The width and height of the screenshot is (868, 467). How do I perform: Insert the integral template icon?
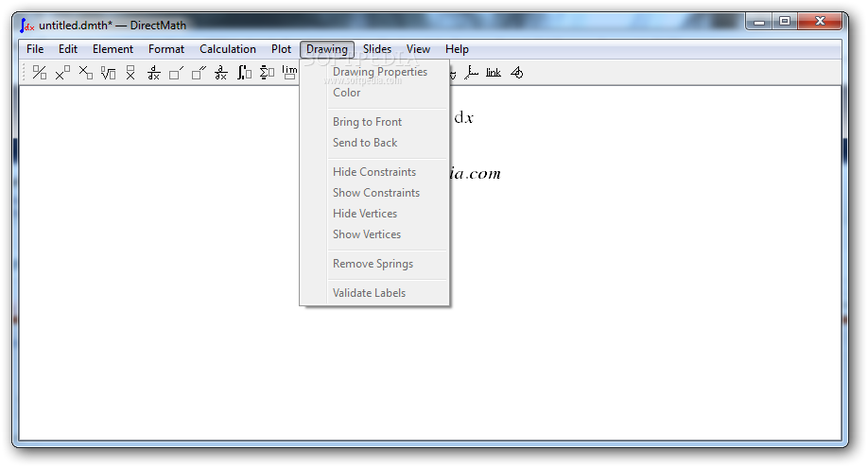[244, 73]
